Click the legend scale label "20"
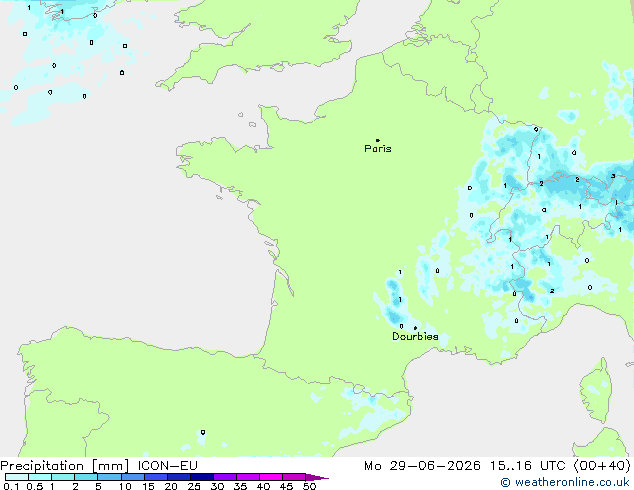Viewport: 634px width, 490px height. click(171, 486)
